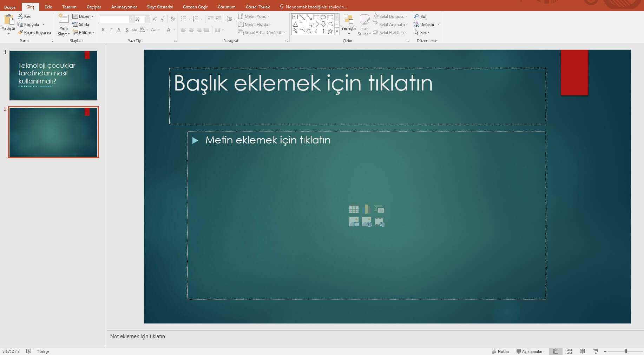Viewport: 644px width, 355px height.
Task: Open the font size dropdown
Action: 148,19
